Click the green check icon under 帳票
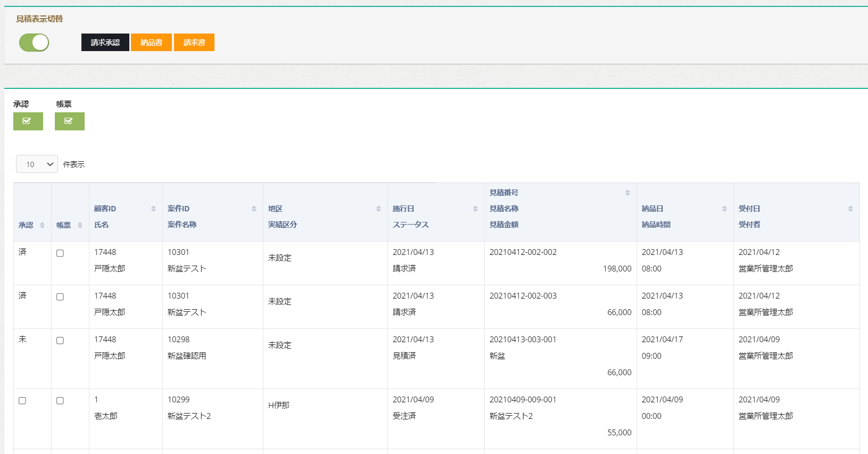The width and height of the screenshot is (868, 454). [x=69, y=121]
